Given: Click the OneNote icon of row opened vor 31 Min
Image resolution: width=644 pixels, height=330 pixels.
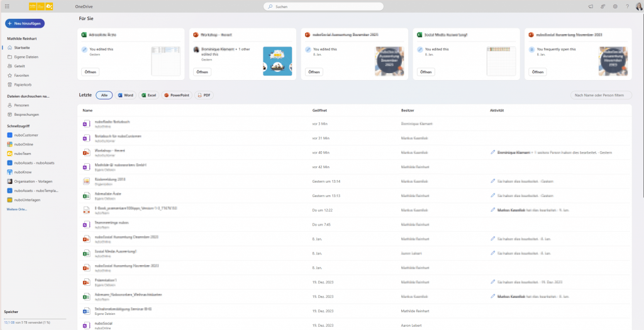Looking at the screenshot, I should click(x=86, y=138).
